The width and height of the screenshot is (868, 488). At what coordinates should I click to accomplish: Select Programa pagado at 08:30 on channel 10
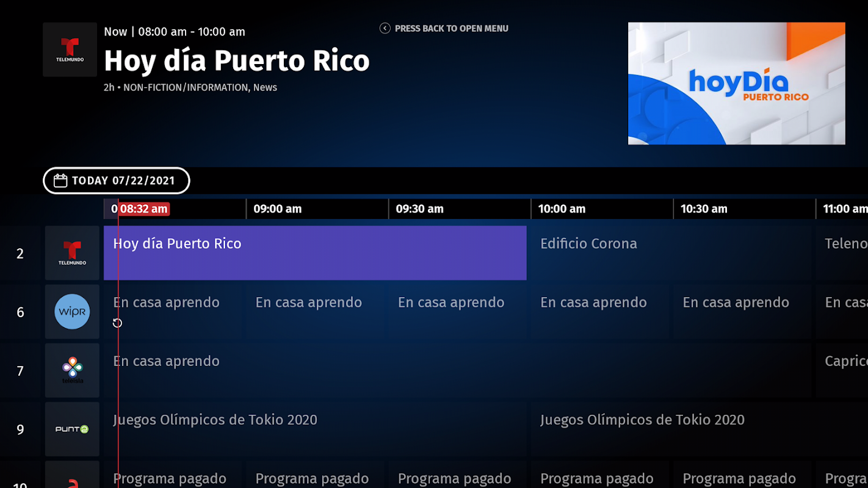tap(173, 475)
